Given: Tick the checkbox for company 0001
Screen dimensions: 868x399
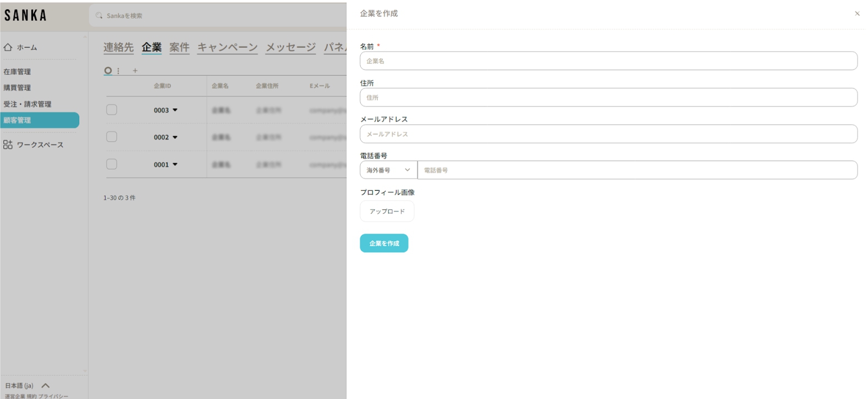Looking at the screenshot, I should [112, 164].
